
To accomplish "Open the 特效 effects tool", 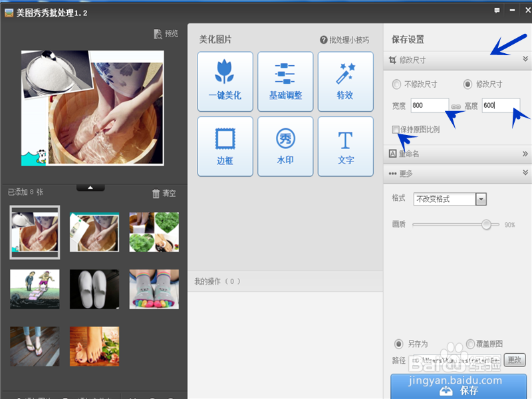I will pyautogui.click(x=345, y=80).
